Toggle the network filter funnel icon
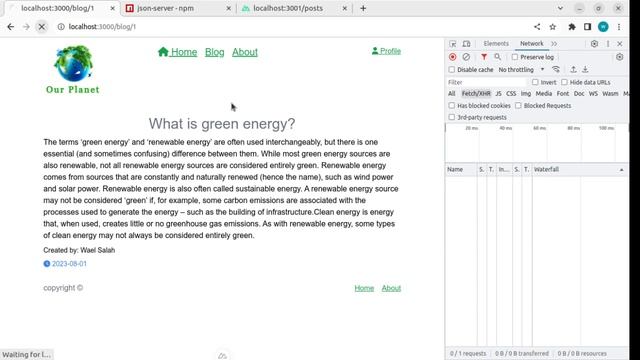Screen dimensions: 640x360 click(x=484, y=57)
